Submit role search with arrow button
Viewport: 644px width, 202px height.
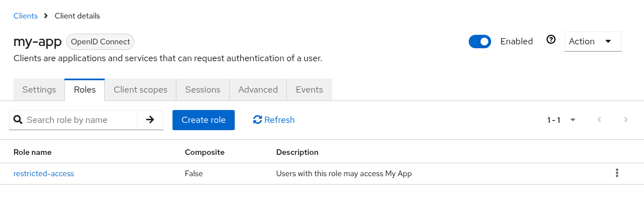150,120
